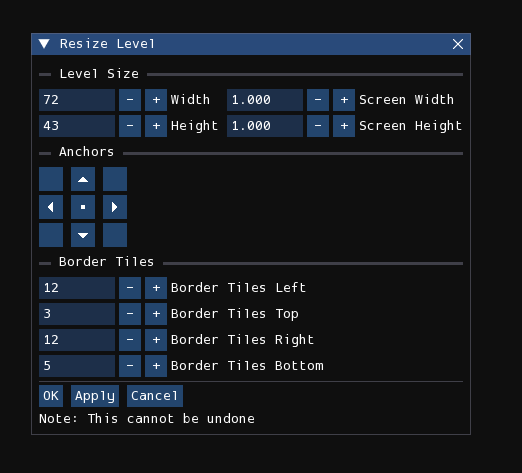
Task: Click the Border Tiles section header
Action: coord(107,262)
